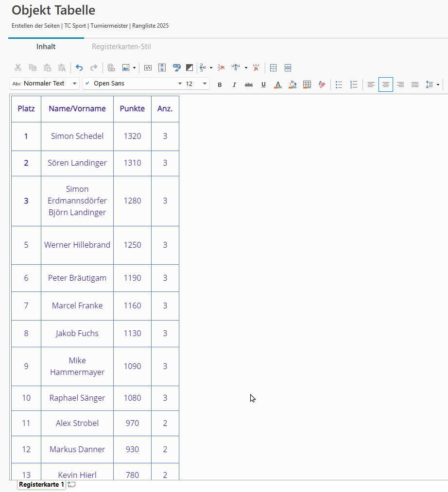The width and height of the screenshot is (448, 492).
Task: Click the insert image icon
Action: [126, 68]
